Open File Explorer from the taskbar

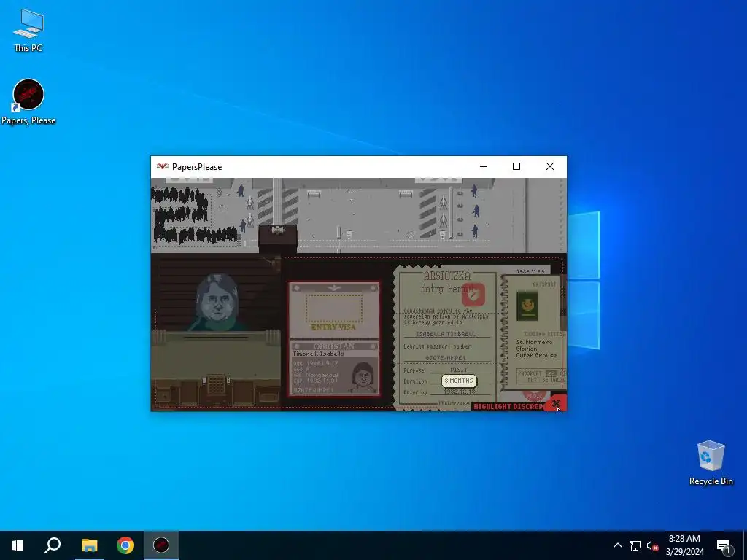89,545
